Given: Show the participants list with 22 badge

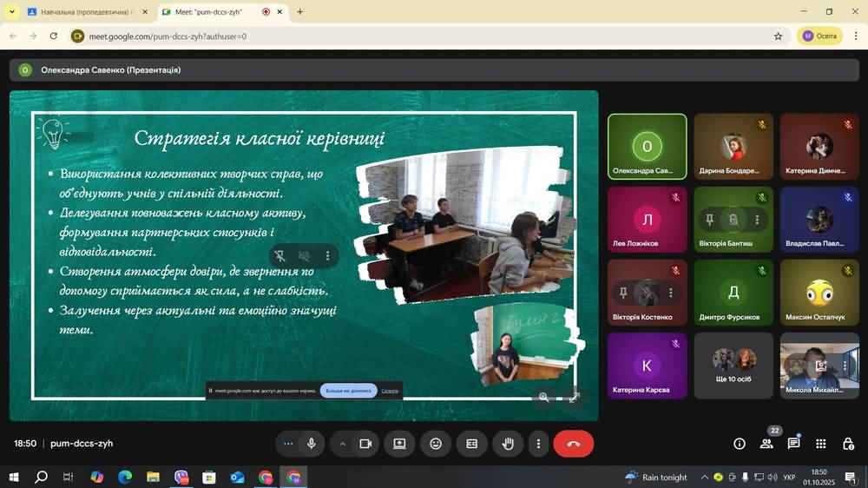Looking at the screenshot, I should [x=766, y=444].
